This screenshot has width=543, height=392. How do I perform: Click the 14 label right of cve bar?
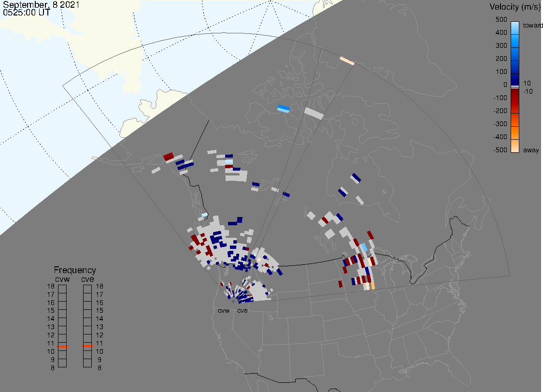click(100, 319)
